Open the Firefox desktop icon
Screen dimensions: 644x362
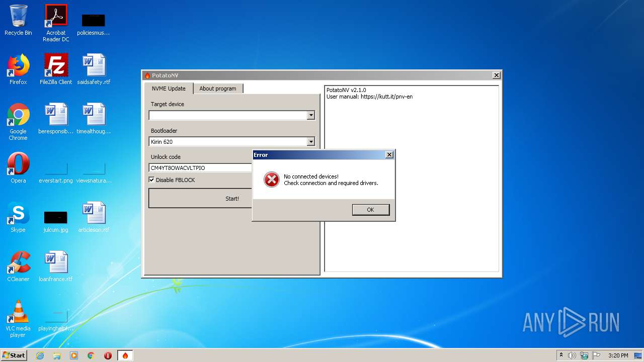(18, 69)
